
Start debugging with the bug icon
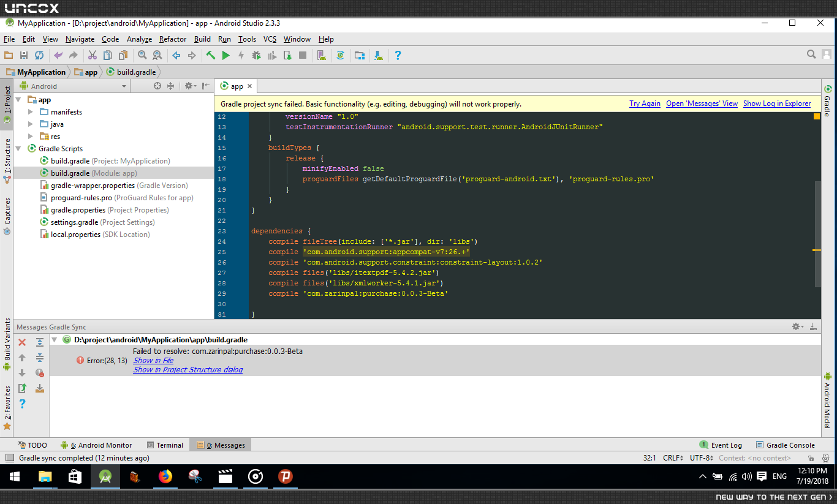point(257,55)
